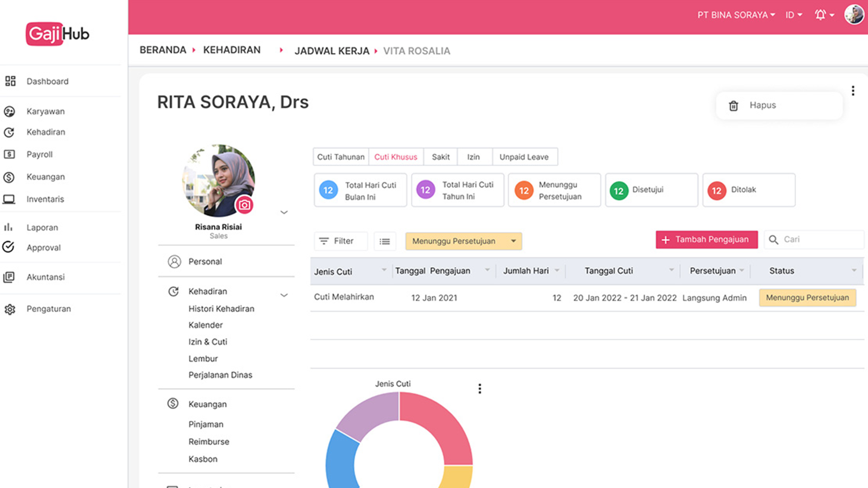Go to BERANDA in the breadcrumb
Screen dimensions: 868x488
[163, 50]
